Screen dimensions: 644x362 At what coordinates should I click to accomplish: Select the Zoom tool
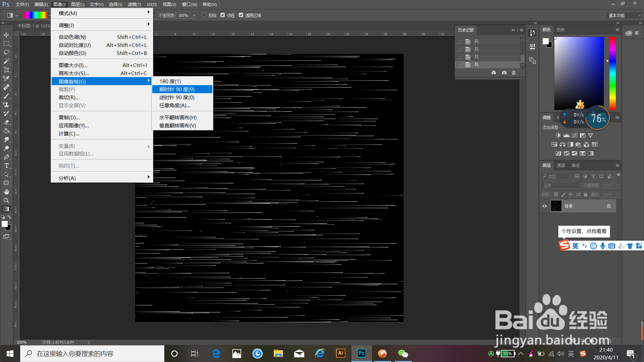click(x=6, y=200)
